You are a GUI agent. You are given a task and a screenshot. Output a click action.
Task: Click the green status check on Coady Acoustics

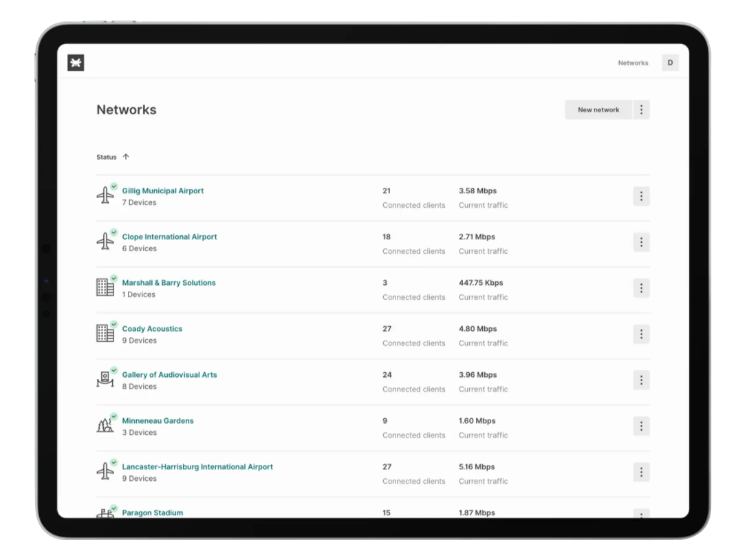click(114, 324)
